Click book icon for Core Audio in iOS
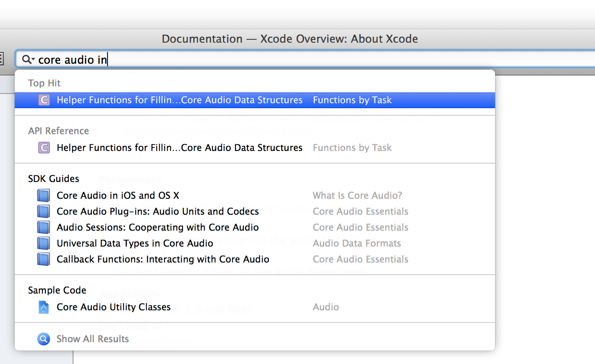Viewport: 595px width, 364px height. 44,195
